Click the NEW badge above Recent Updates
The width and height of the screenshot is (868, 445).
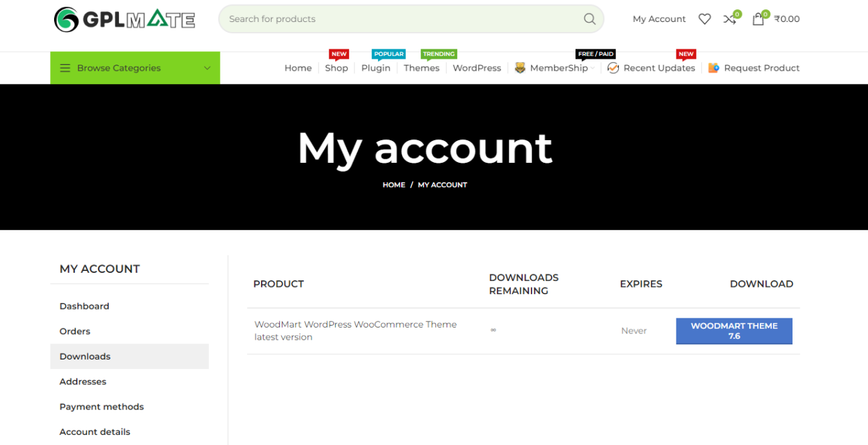pyautogui.click(x=686, y=54)
